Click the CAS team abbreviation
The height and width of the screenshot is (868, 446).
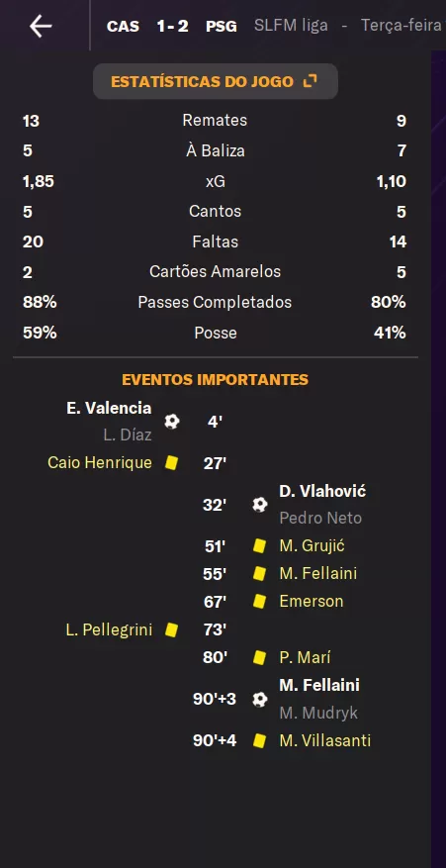click(x=123, y=26)
